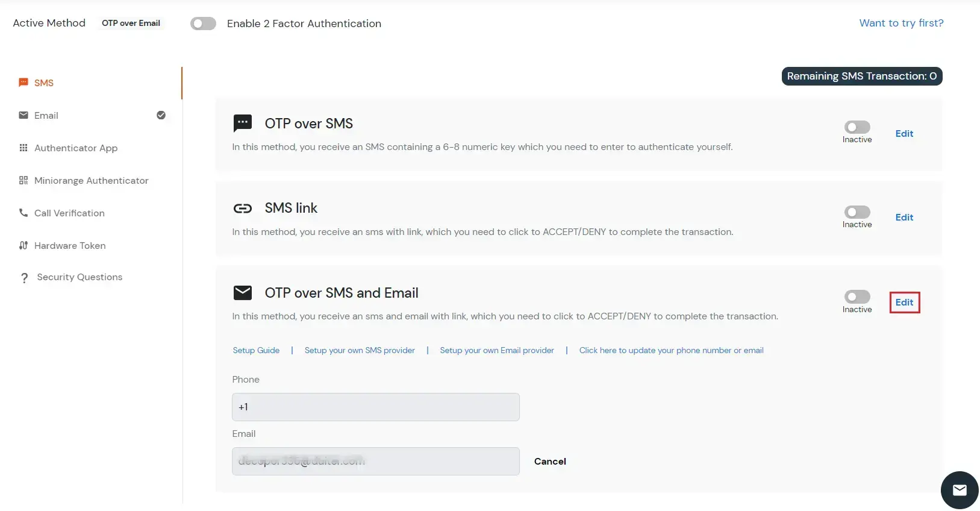The image size is (980, 511).
Task: Switch to the Email tab in sidebar
Action: coord(46,115)
